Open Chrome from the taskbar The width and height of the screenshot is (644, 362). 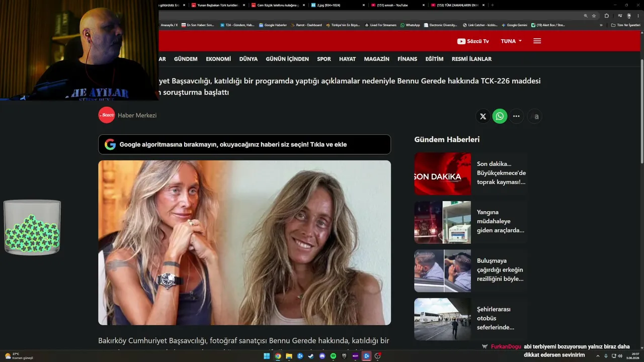pos(278,356)
